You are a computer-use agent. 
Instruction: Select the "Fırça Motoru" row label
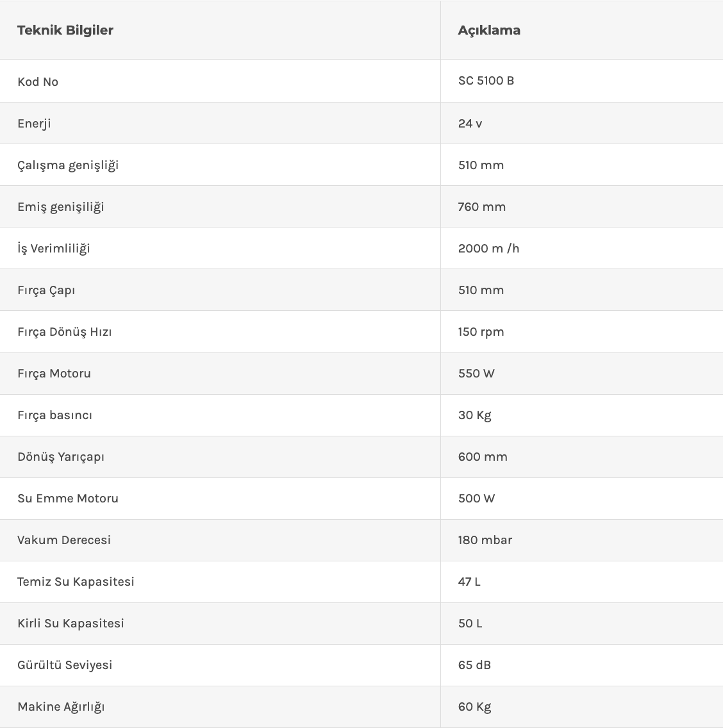(54, 373)
